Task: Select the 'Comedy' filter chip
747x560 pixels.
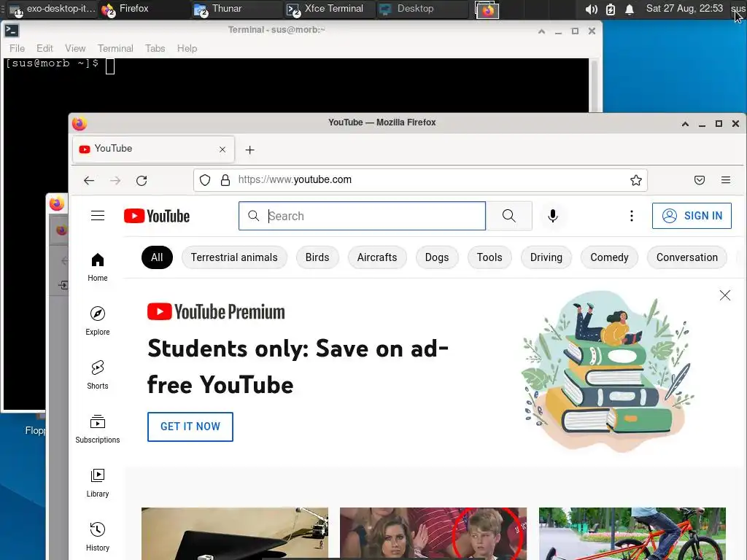Action: 609,257
